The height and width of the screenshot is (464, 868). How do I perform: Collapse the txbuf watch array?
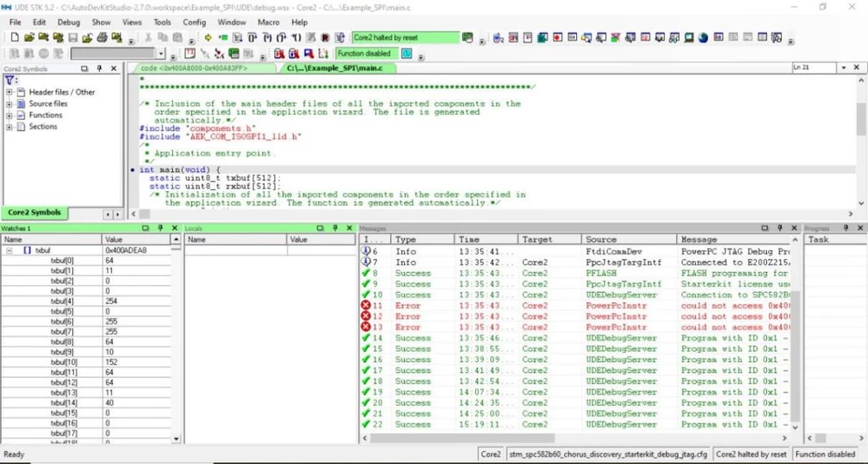(x=10, y=250)
